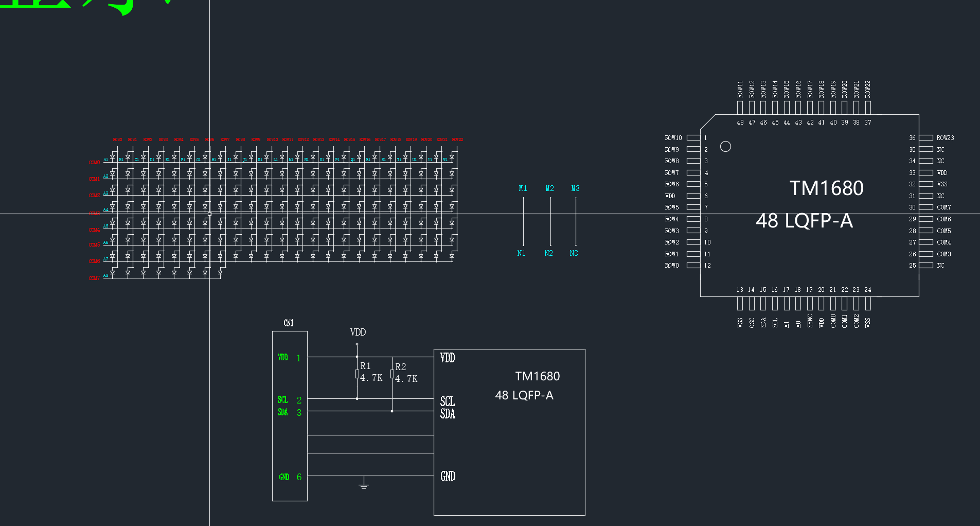
Task: Select the ROW10 pin 1 box
Action: coord(693,138)
